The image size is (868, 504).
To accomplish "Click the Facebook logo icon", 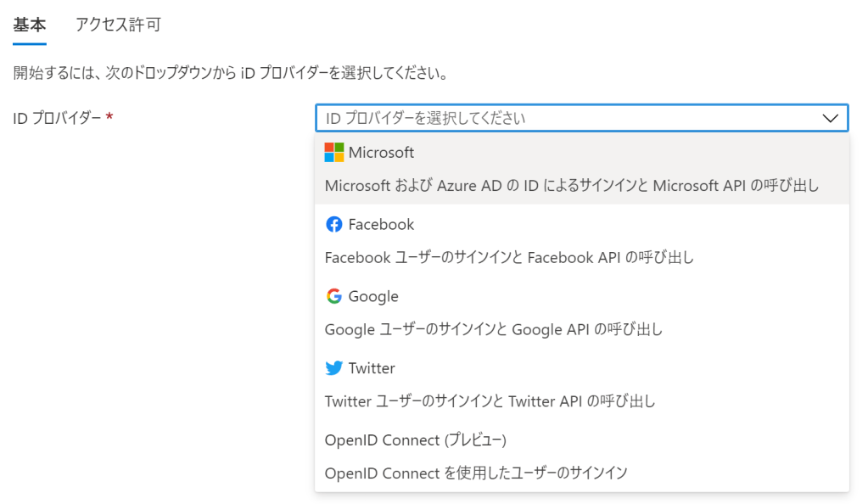I will click(334, 225).
